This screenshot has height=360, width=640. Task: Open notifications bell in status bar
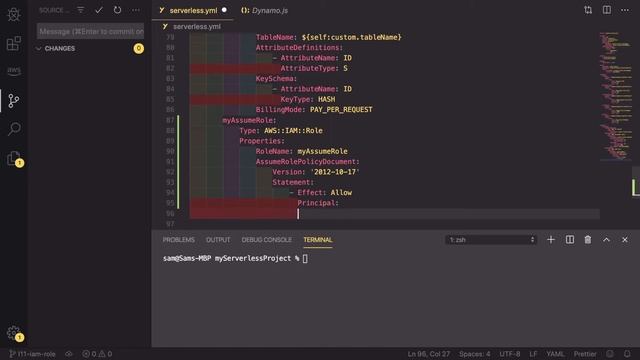(x=627, y=354)
